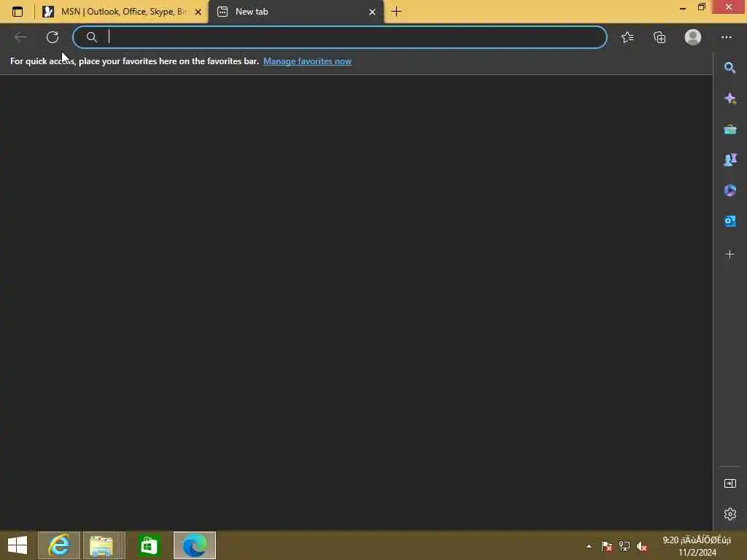
Task: Open Windows Store from taskbar
Action: [149, 545]
